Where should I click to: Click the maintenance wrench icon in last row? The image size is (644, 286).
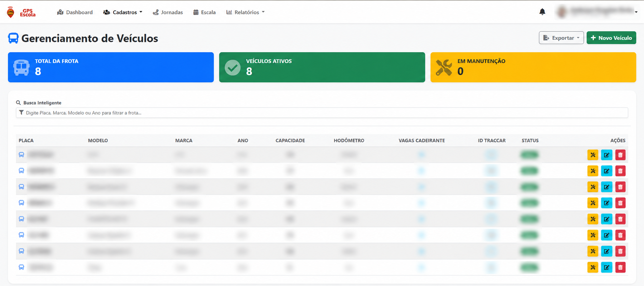click(x=593, y=267)
